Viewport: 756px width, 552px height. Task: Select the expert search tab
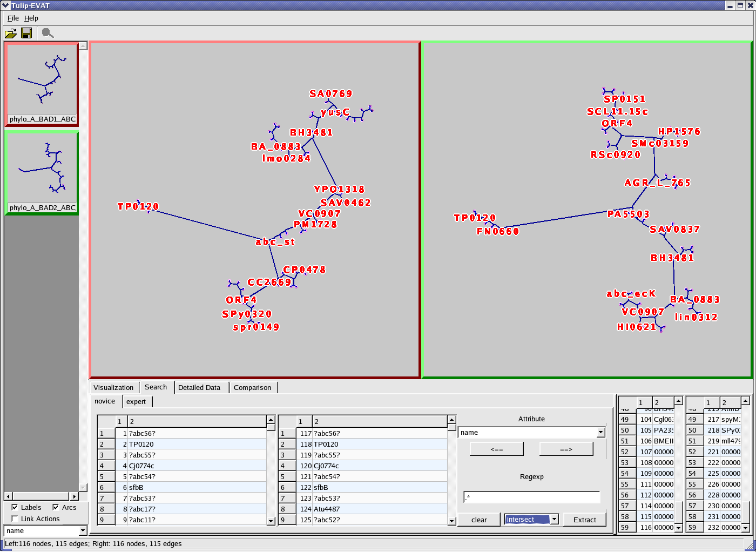136,401
